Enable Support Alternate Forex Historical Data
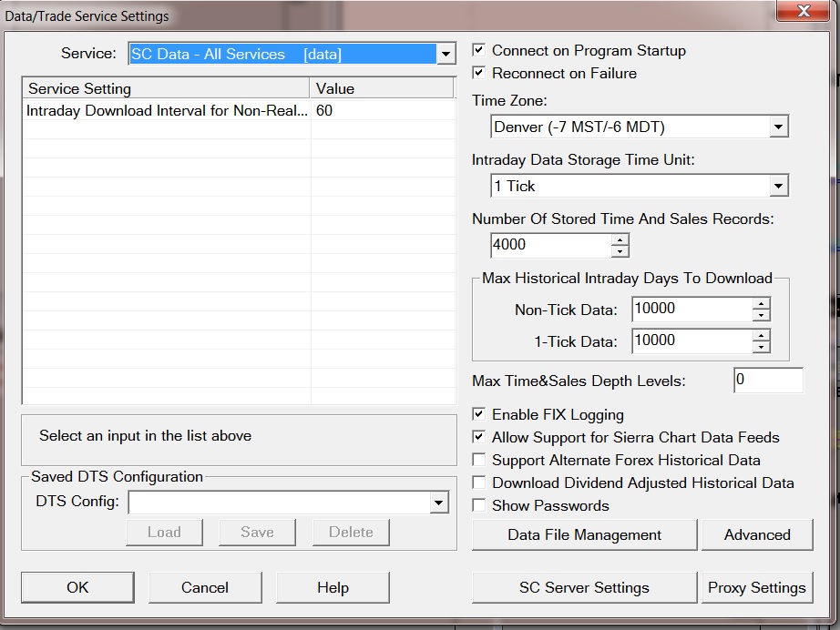Image resolution: width=840 pixels, height=630 pixels. [x=479, y=461]
